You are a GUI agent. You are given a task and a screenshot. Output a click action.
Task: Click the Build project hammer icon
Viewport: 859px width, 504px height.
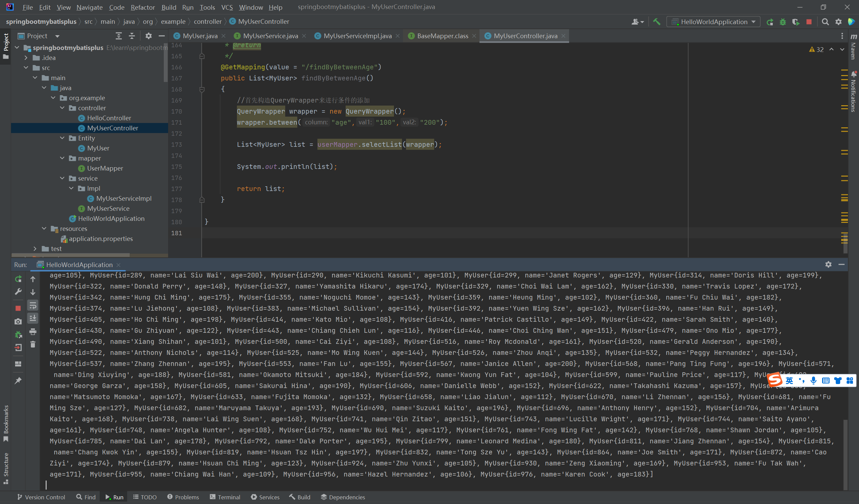tap(657, 22)
